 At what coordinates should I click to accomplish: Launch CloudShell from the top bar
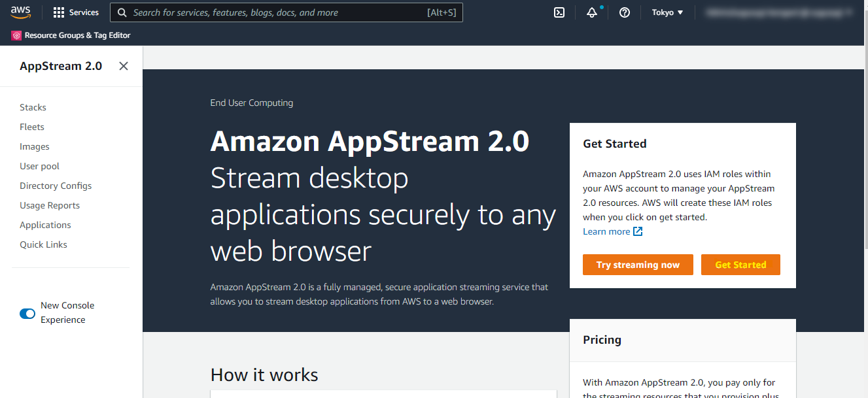click(x=559, y=12)
